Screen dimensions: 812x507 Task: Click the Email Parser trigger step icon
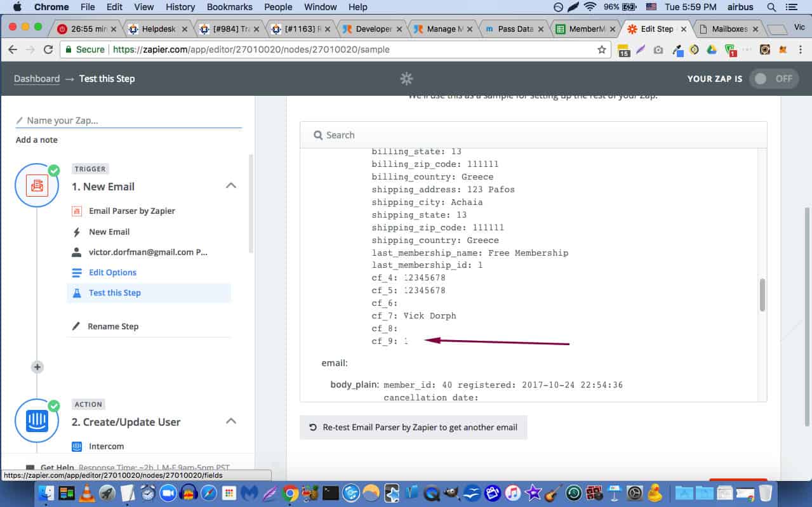(37, 185)
